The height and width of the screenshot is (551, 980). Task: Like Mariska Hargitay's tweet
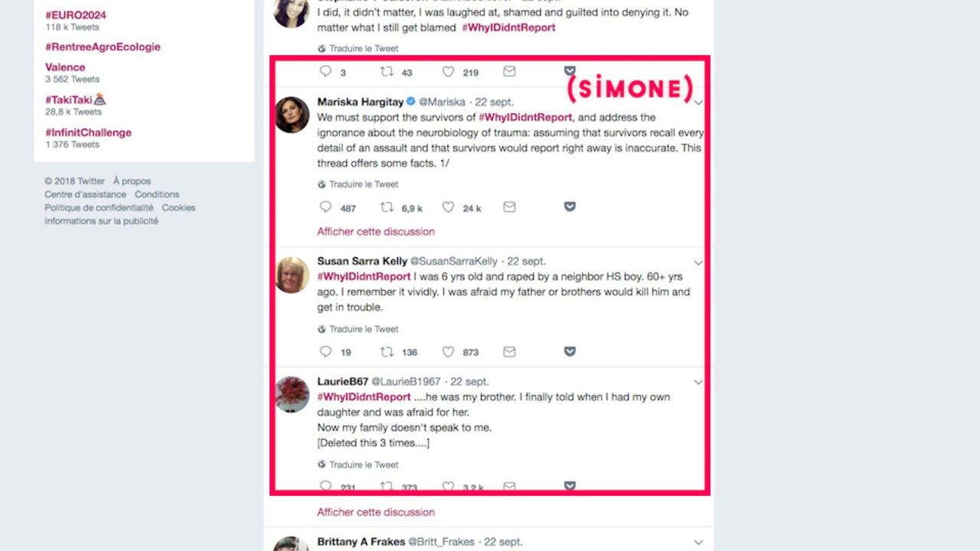click(449, 207)
